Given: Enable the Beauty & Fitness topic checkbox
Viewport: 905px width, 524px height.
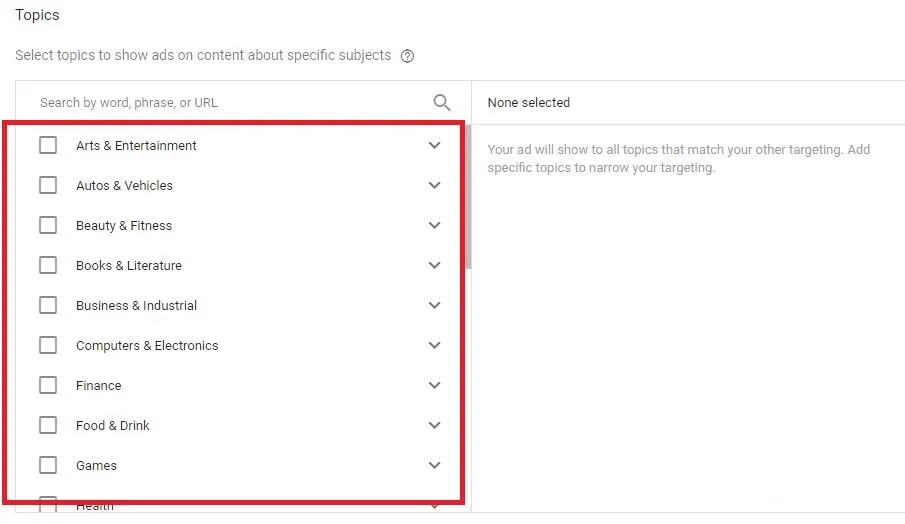Looking at the screenshot, I should pos(48,225).
